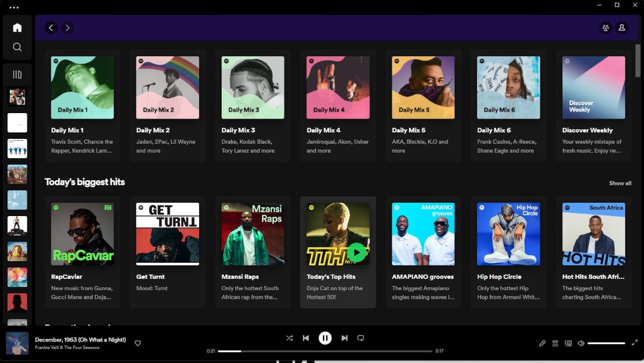The height and width of the screenshot is (363, 644).
Task: Skip to next track
Action: (x=345, y=338)
